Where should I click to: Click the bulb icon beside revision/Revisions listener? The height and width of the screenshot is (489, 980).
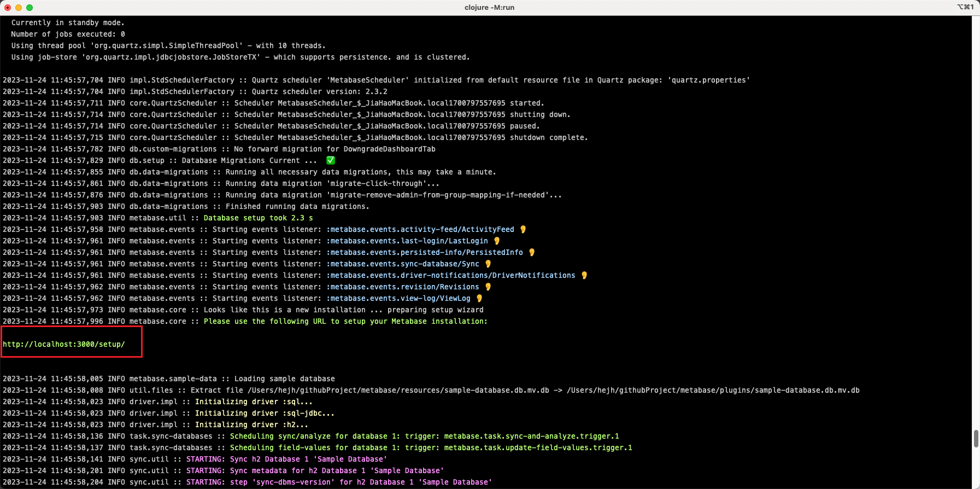point(488,287)
